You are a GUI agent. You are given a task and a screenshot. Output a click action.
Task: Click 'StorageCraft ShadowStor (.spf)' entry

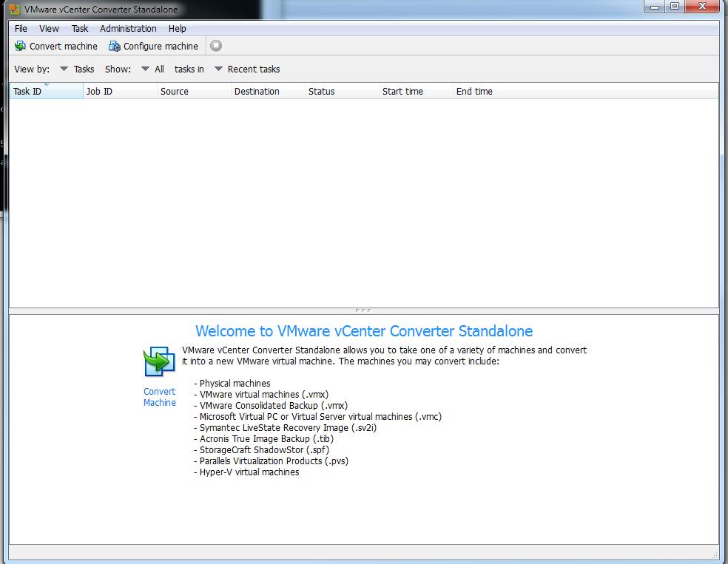click(x=261, y=450)
